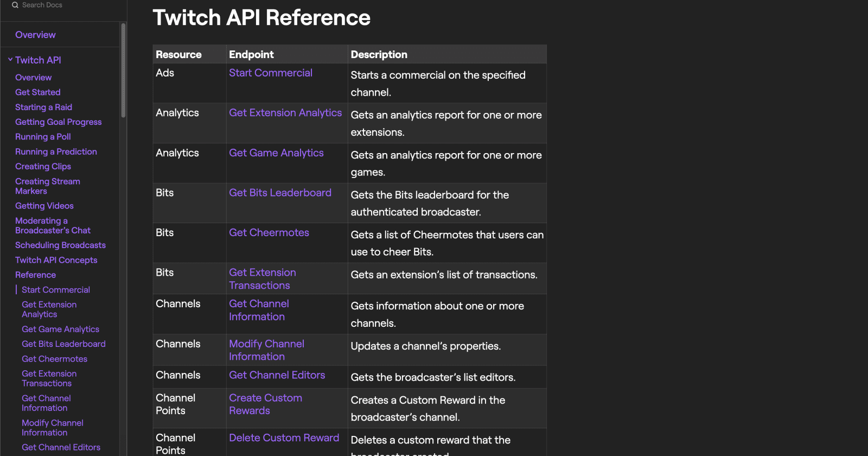Open Get Channel Editors table link
Viewport: 868px width, 456px height.
pyautogui.click(x=277, y=375)
